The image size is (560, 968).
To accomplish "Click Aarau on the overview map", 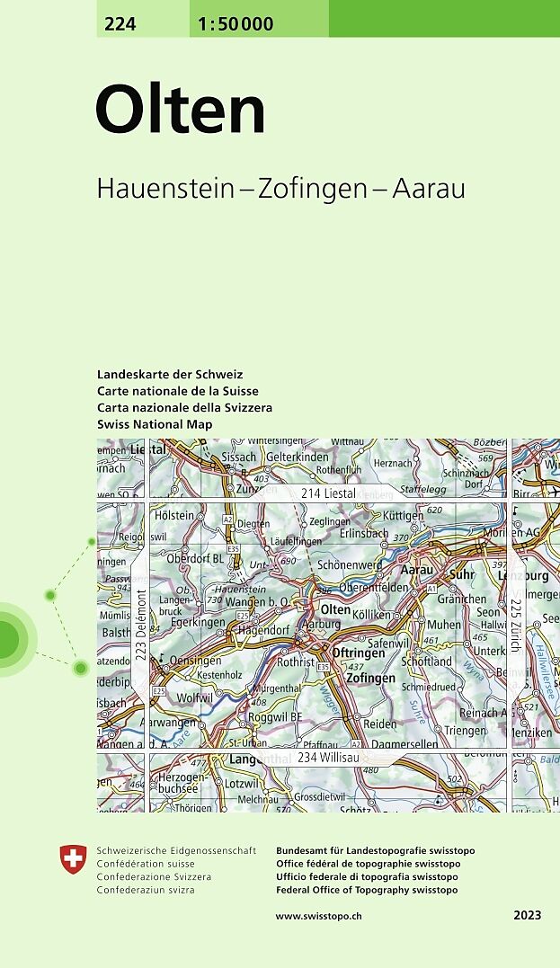I will (x=416, y=570).
